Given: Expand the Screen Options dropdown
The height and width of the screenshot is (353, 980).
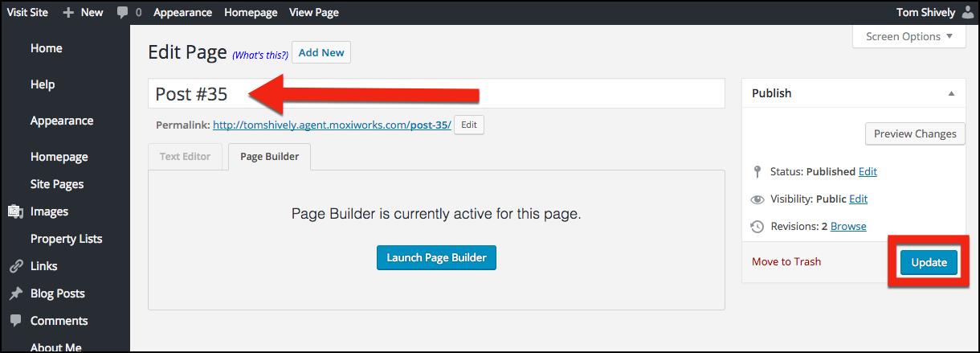Looking at the screenshot, I should [909, 36].
